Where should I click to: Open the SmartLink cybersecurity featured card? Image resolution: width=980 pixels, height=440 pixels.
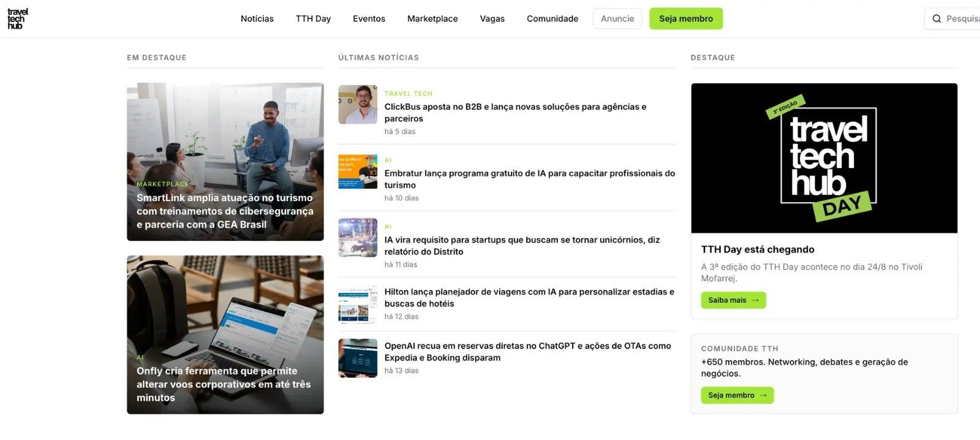(225, 162)
